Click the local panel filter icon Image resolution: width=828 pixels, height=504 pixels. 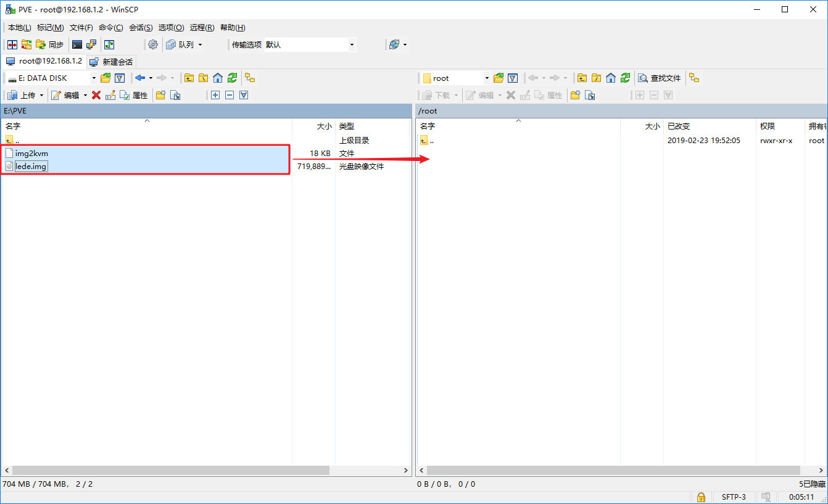pos(120,78)
